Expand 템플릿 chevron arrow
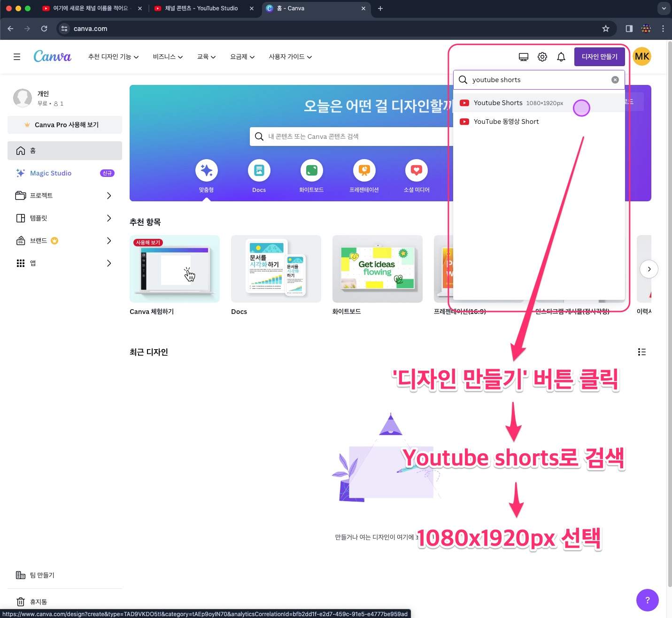 click(109, 218)
